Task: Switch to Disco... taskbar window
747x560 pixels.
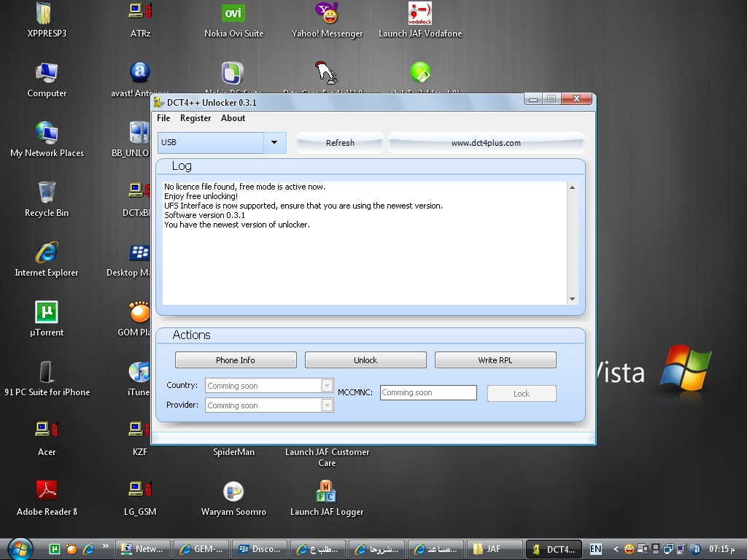Action: coord(260,549)
